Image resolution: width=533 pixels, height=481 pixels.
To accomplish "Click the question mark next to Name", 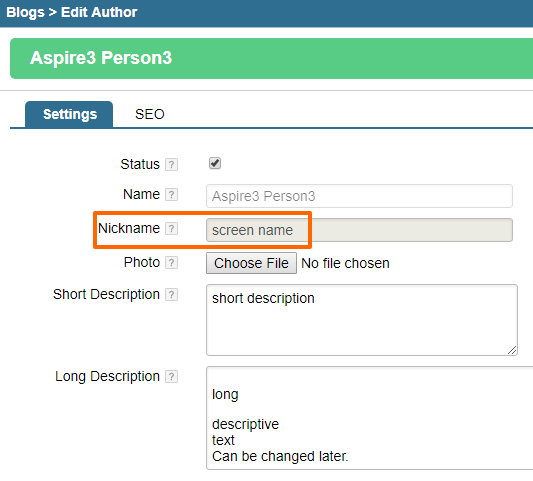I will [x=171, y=195].
